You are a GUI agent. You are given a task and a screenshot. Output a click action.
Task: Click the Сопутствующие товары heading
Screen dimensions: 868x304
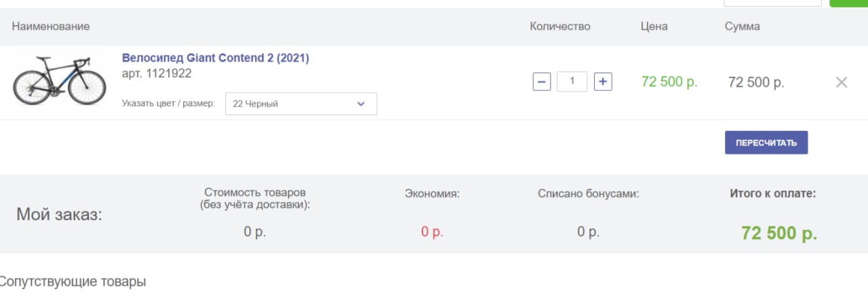point(73,281)
